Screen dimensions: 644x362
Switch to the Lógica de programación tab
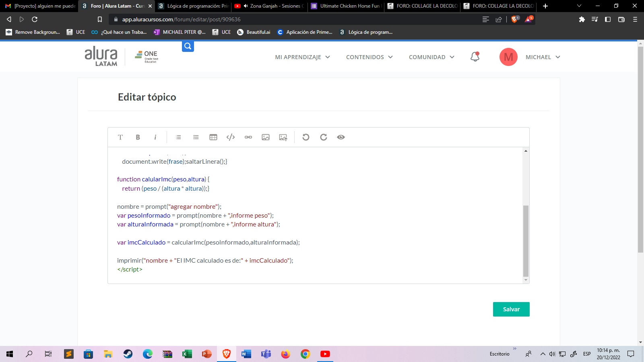(193, 6)
